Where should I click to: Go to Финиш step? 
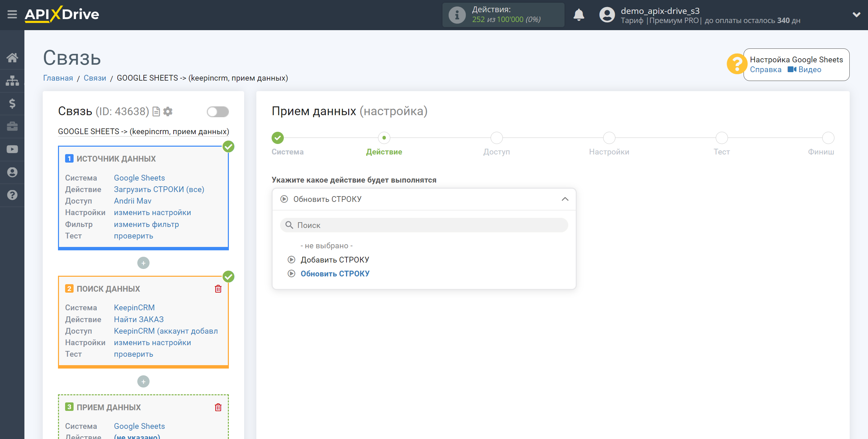[828, 138]
